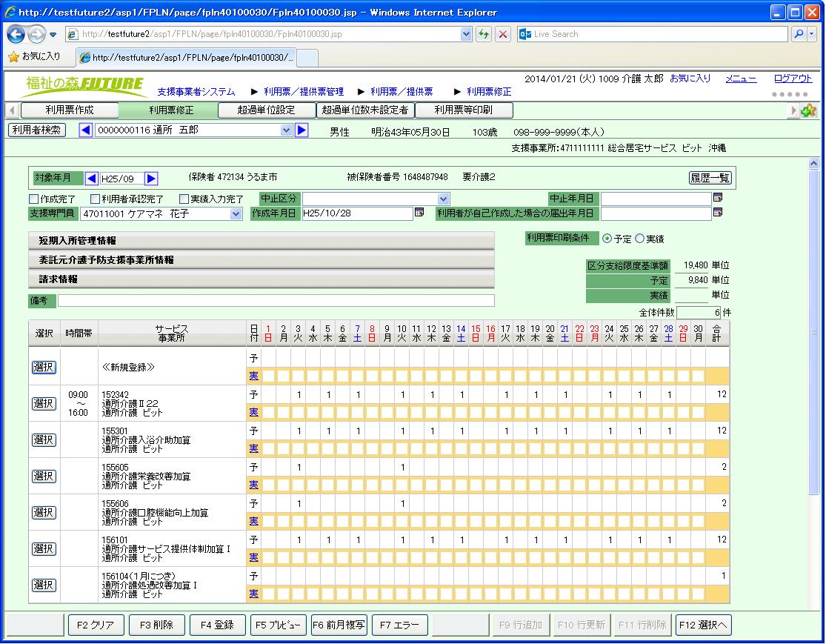Screen dimensions: 826x644
Task: Open the address bar history dropdown
Action: point(466,34)
